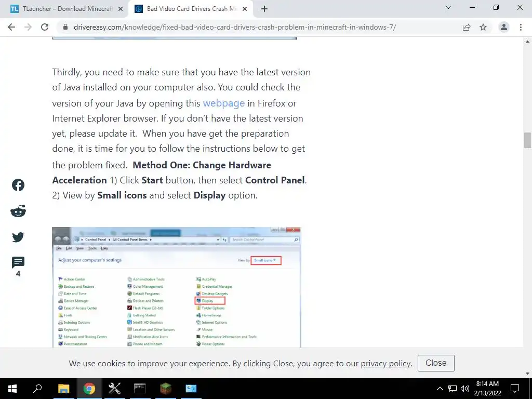Viewport: 532px width, 399px height.
Task: Open volume control tray icon
Action: click(x=465, y=389)
